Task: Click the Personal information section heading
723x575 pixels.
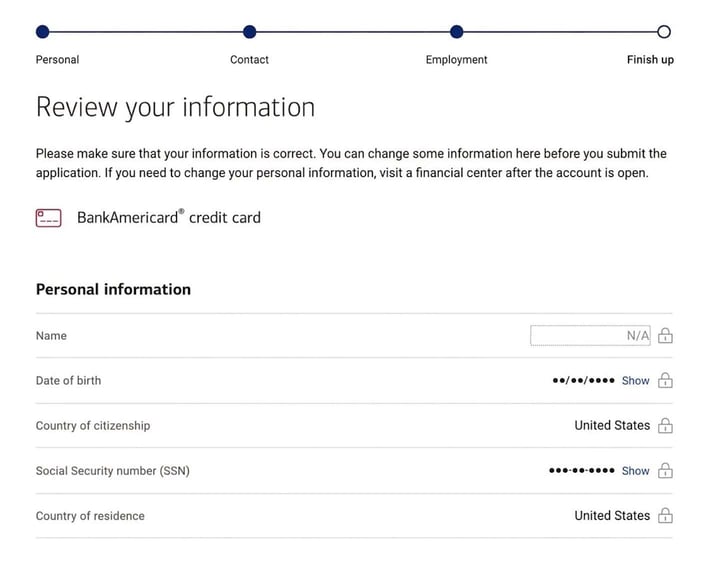Action: point(113,289)
